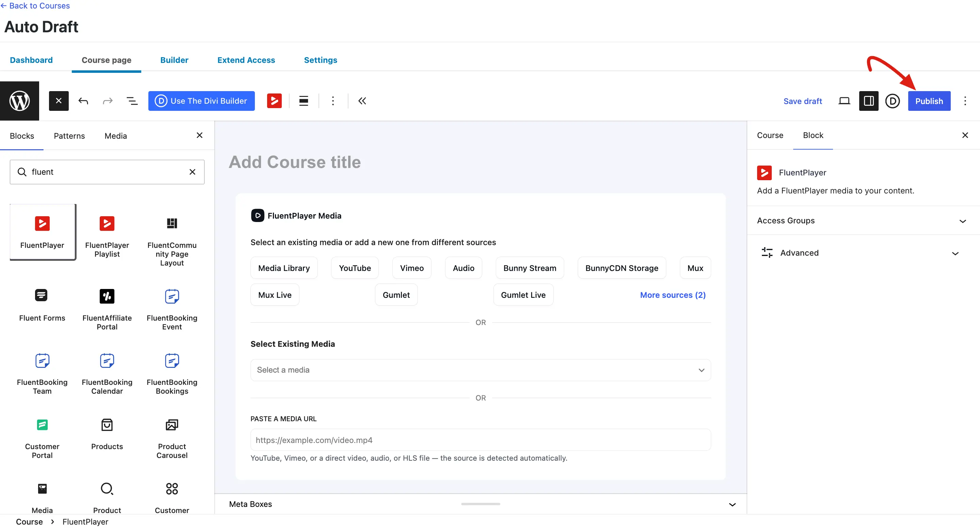Click FluentPlayer icon in block toolbar

274,101
